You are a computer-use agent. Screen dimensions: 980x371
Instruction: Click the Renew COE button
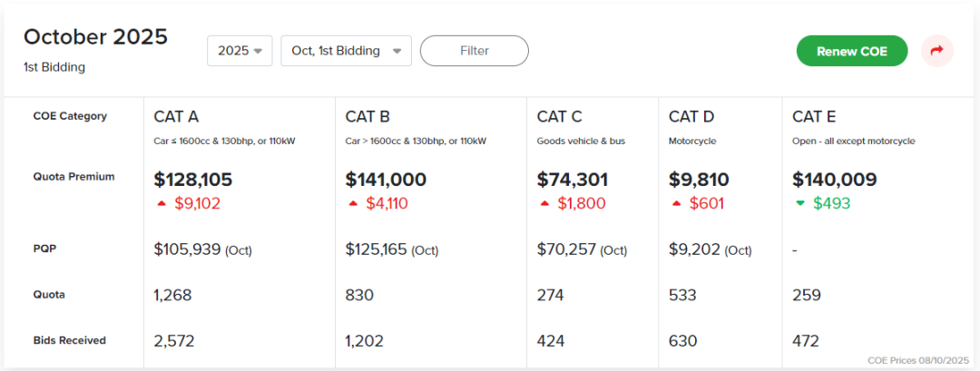point(851,51)
